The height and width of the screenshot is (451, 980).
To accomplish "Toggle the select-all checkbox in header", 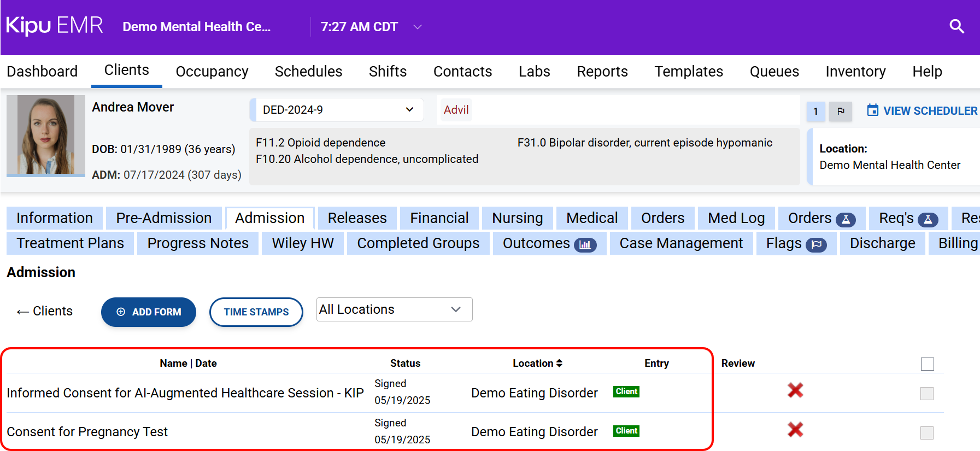I will (927, 364).
